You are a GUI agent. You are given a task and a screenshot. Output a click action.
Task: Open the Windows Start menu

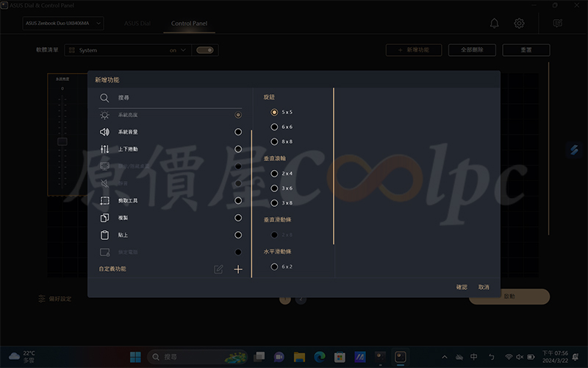click(135, 357)
